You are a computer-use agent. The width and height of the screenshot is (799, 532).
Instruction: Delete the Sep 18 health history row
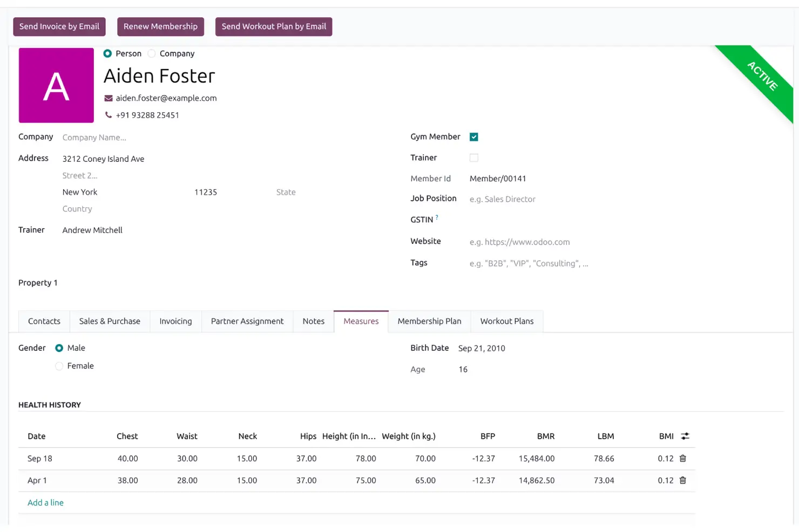pos(682,459)
